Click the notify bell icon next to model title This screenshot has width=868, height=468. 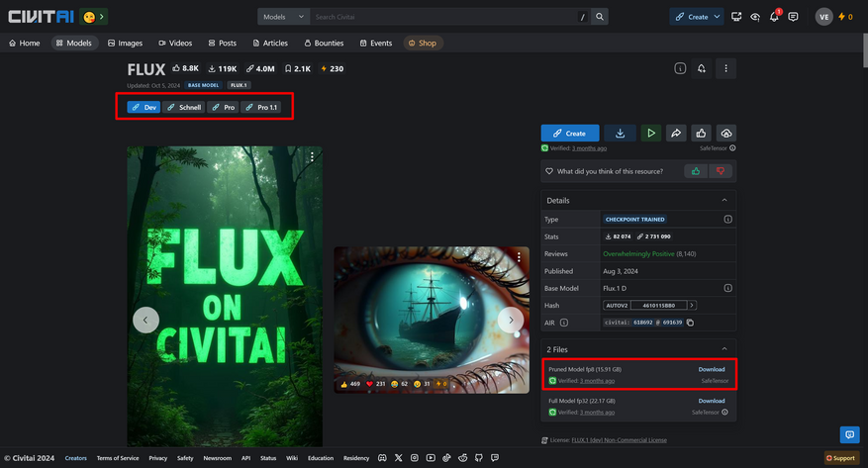click(x=702, y=68)
